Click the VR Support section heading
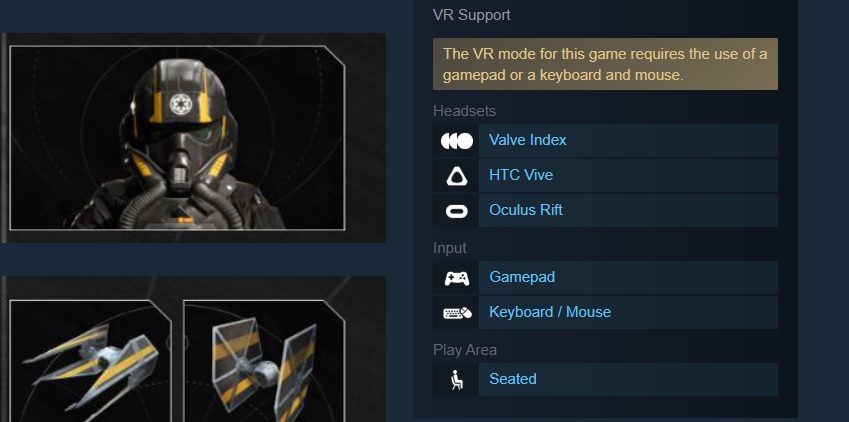Image resolution: width=849 pixels, height=422 pixels. (x=472, y=15)
